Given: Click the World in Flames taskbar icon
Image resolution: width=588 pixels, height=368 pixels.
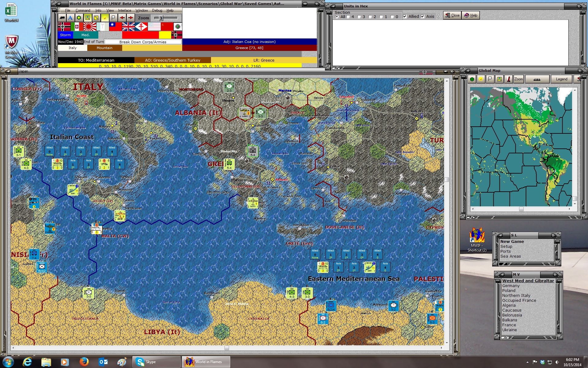Looking at the screenshot, I should (x=206, y=362).
